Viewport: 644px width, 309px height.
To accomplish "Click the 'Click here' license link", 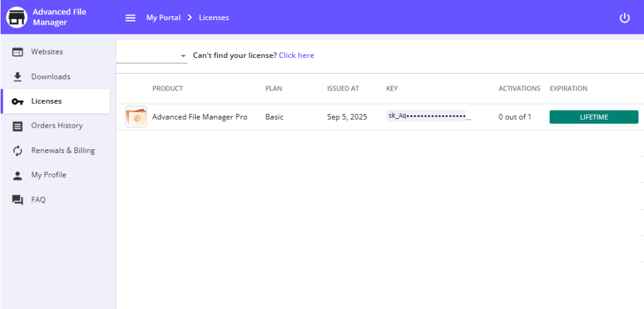I will coord(297,55).
